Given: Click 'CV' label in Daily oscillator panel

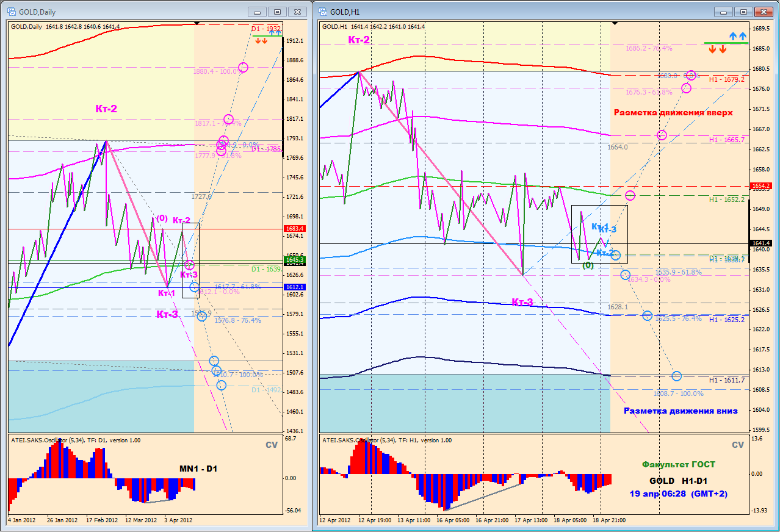Looking at the screenshot, I should [272, 445].
